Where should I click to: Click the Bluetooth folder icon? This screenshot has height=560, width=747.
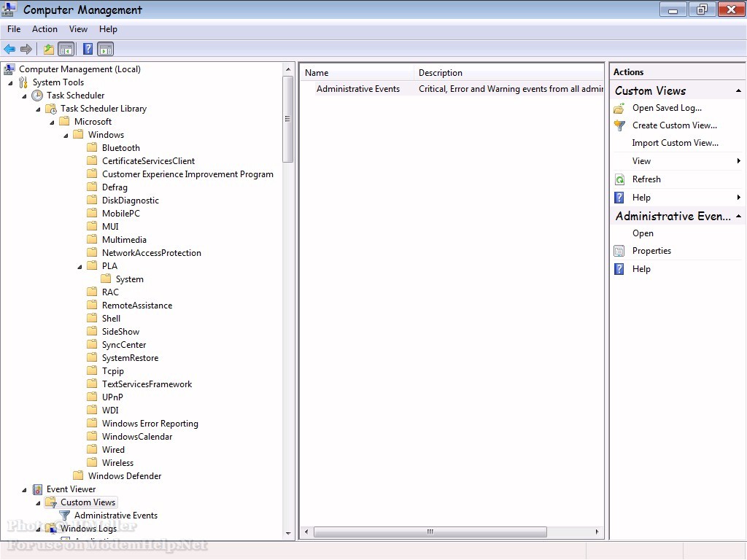click(x=93, y=147)
